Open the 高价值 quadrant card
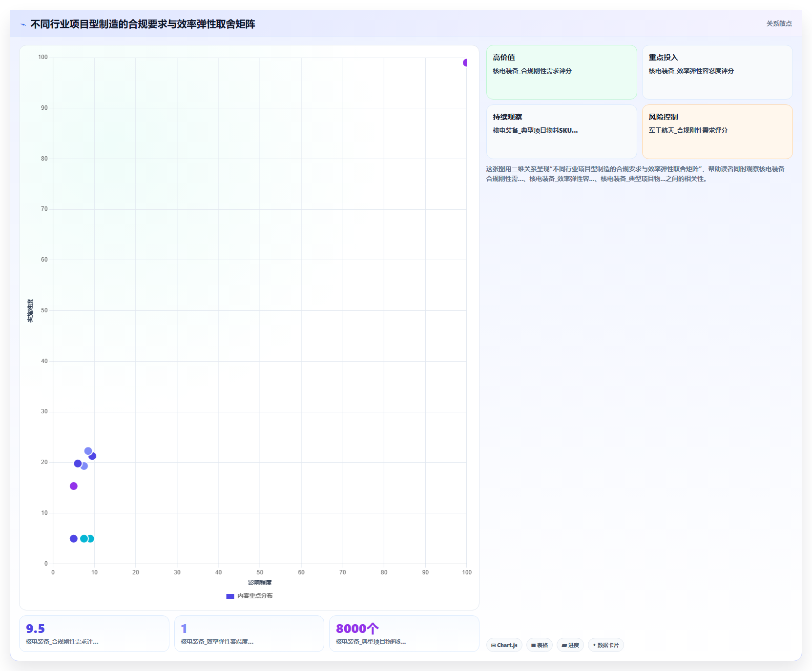812x671 pixels. coord(562,72)
